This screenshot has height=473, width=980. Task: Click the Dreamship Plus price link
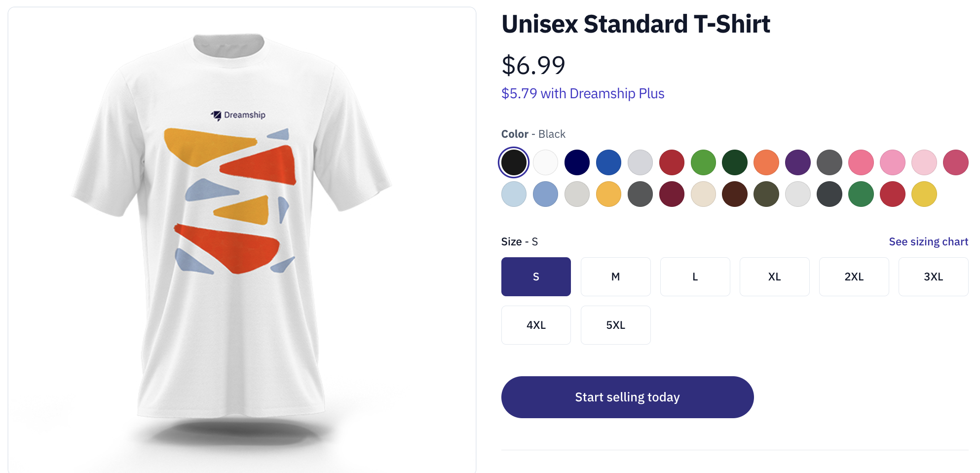583,93
